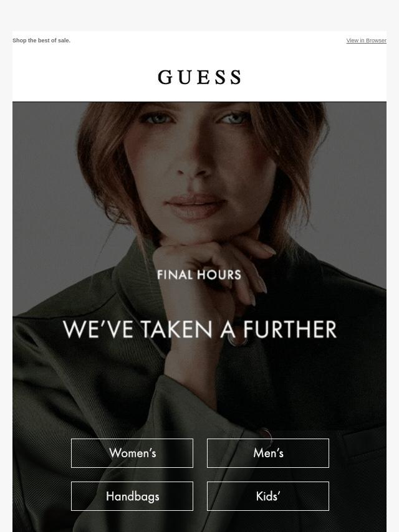Click the FINAL HOURS text
399x532 pixels.
coord(199,275)
